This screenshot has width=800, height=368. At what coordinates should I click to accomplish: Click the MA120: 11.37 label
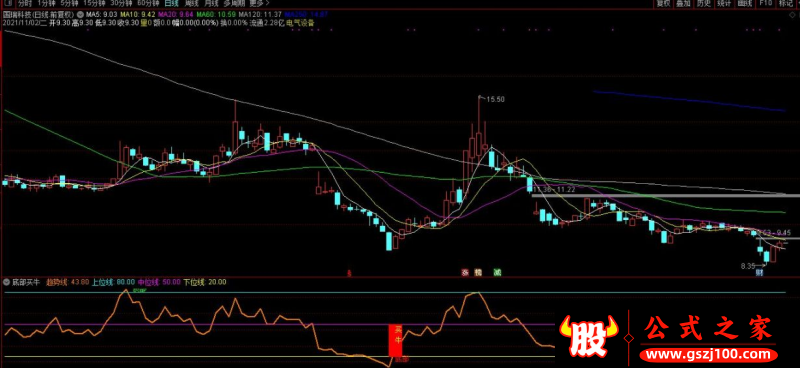click(260, 14)
